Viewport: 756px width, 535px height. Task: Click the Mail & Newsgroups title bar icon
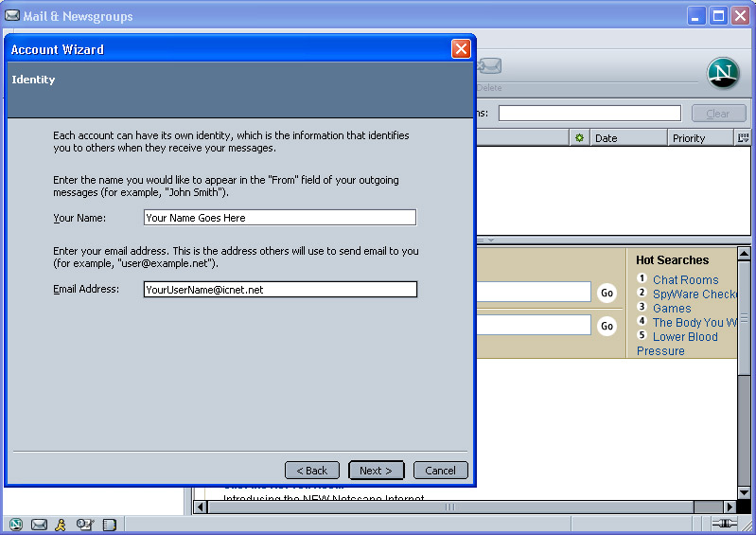12,15
